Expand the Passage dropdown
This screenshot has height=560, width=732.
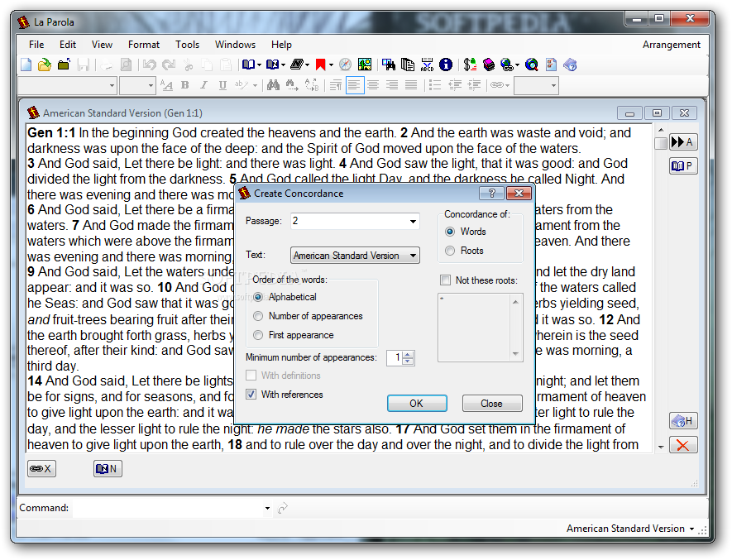pyautogui.click(x=414, y=222)
